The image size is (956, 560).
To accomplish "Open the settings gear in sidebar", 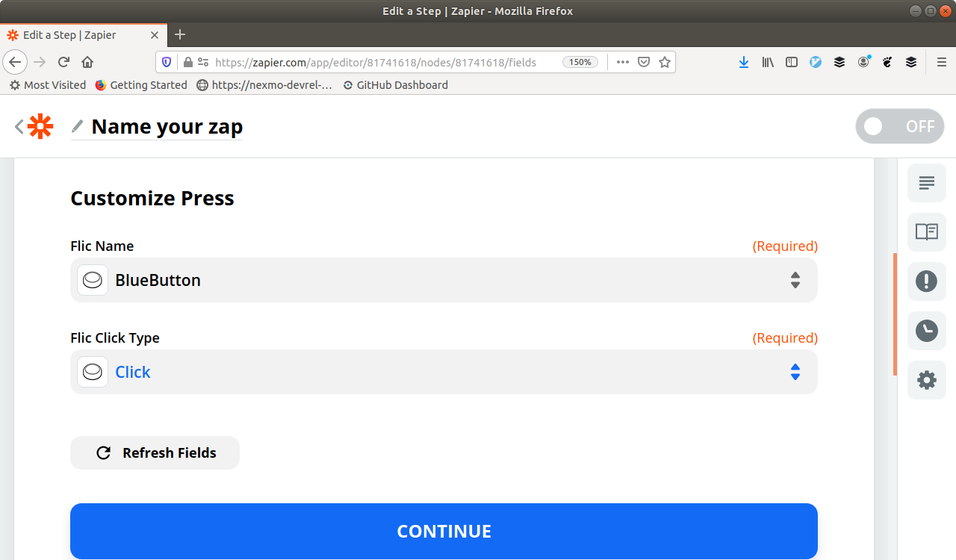I will click(x=926, y=380).
